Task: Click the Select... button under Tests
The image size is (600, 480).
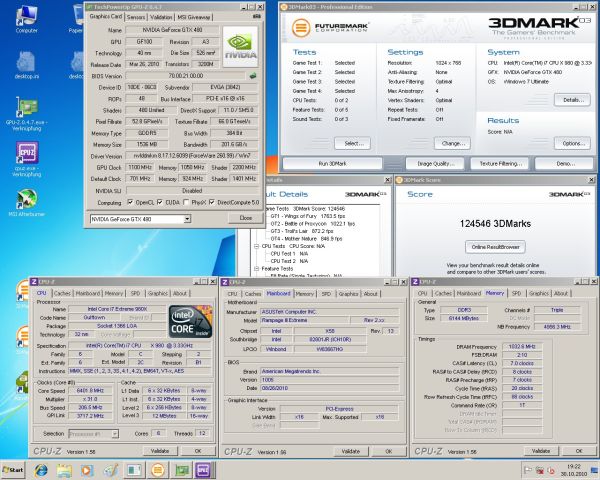Action: (x=352, y=144)
